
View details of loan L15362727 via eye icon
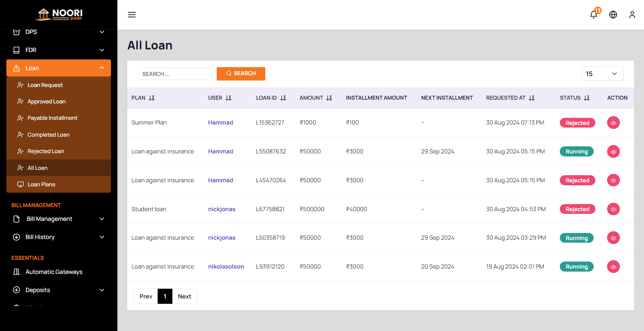tap(613, 123)
